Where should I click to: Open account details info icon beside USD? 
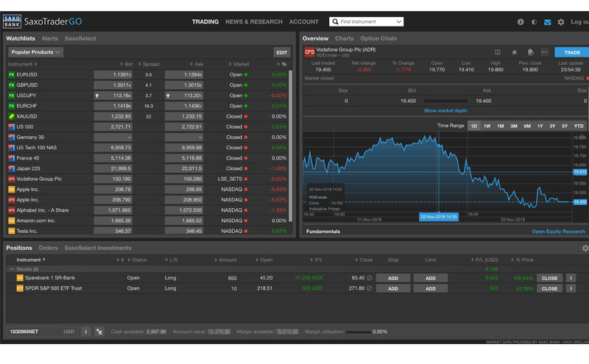tap(85, 332)
